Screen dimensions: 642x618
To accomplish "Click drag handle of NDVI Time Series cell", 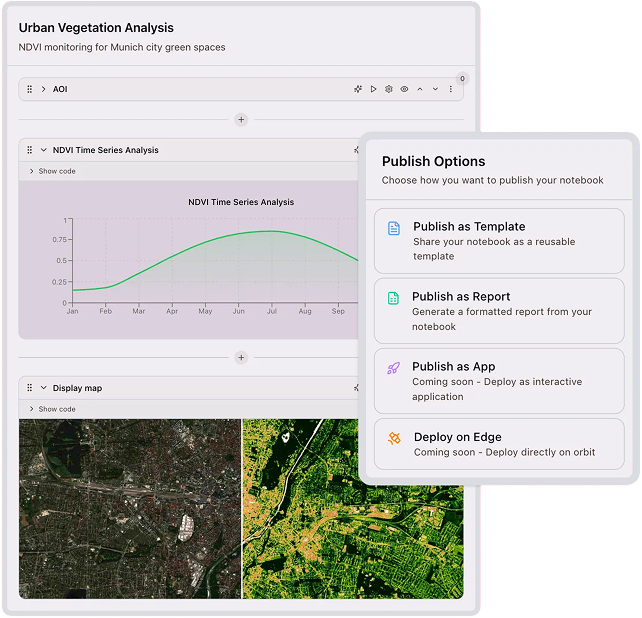I will pos(29,150).
